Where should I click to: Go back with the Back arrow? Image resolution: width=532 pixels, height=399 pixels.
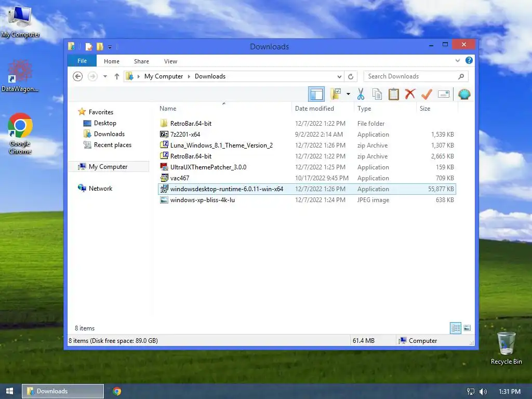78,76
